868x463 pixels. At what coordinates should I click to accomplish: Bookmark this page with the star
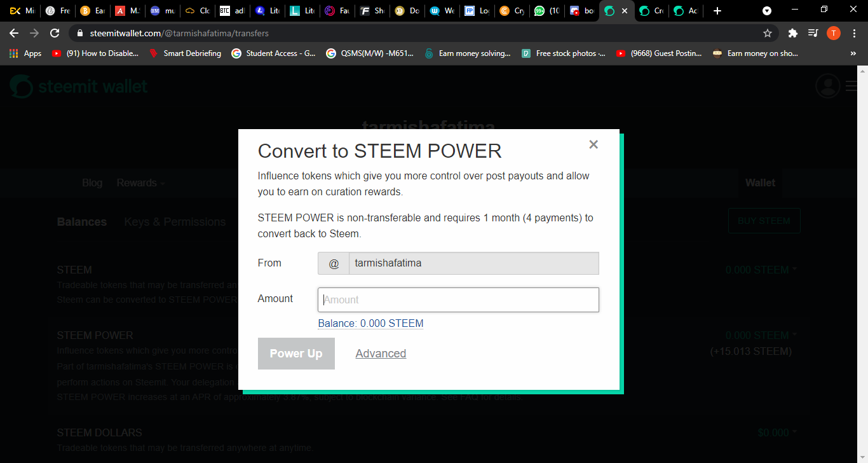click(x=767, y=33)
